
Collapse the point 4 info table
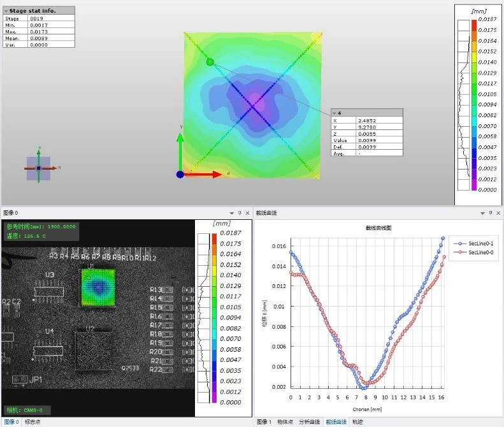coord(334,113)
